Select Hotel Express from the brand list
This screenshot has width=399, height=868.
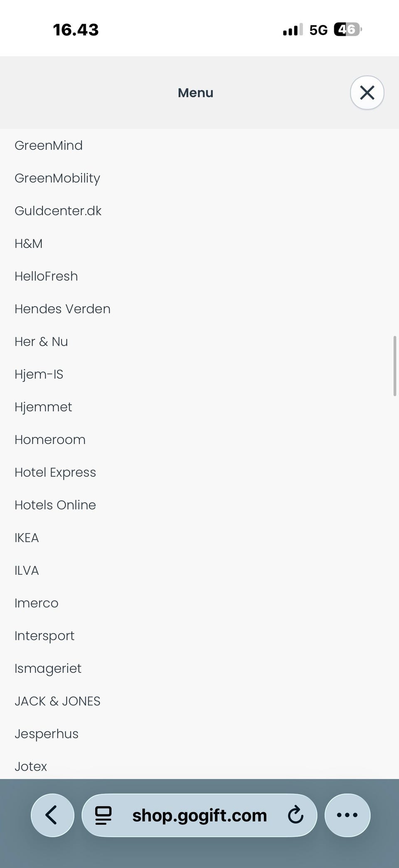click(x=55, y=472)
